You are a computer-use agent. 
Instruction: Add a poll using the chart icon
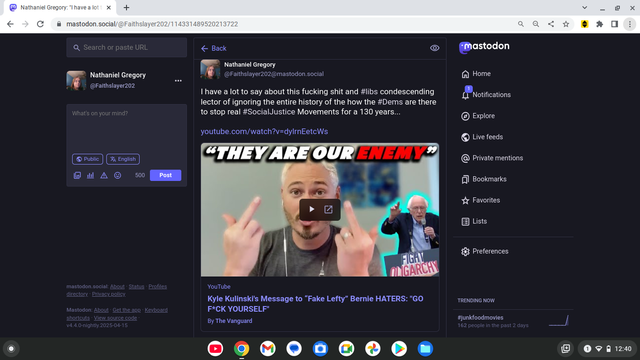pyautogui.click(x=91, y=176)
